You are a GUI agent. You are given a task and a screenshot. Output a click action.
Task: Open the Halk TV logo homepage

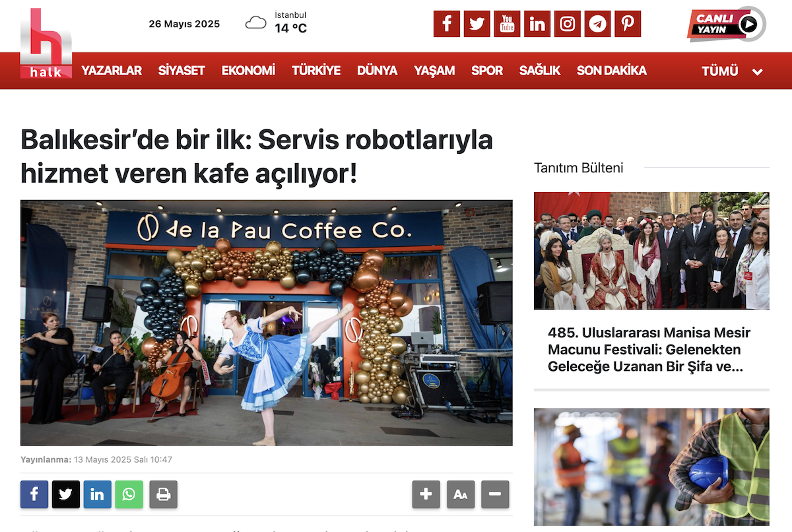coord(46,44)
